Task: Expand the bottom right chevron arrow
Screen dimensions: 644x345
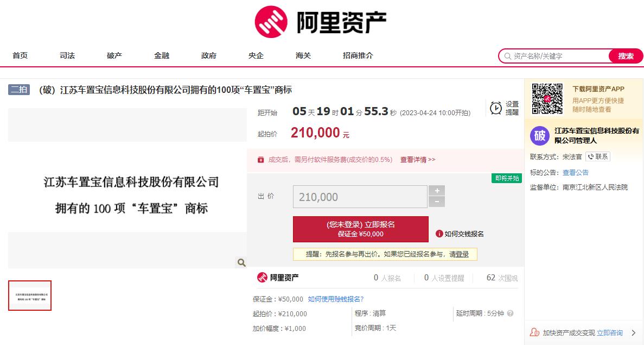Action: click(x=633, y=333)
